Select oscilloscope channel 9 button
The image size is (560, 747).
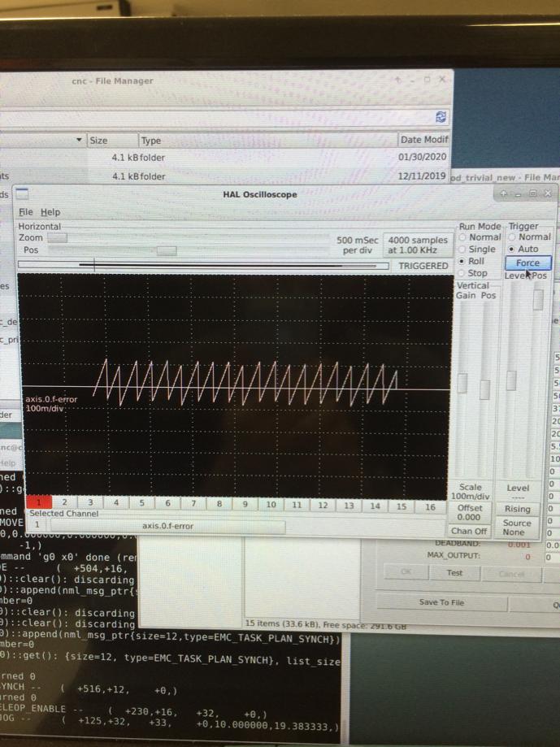point(245,504)
